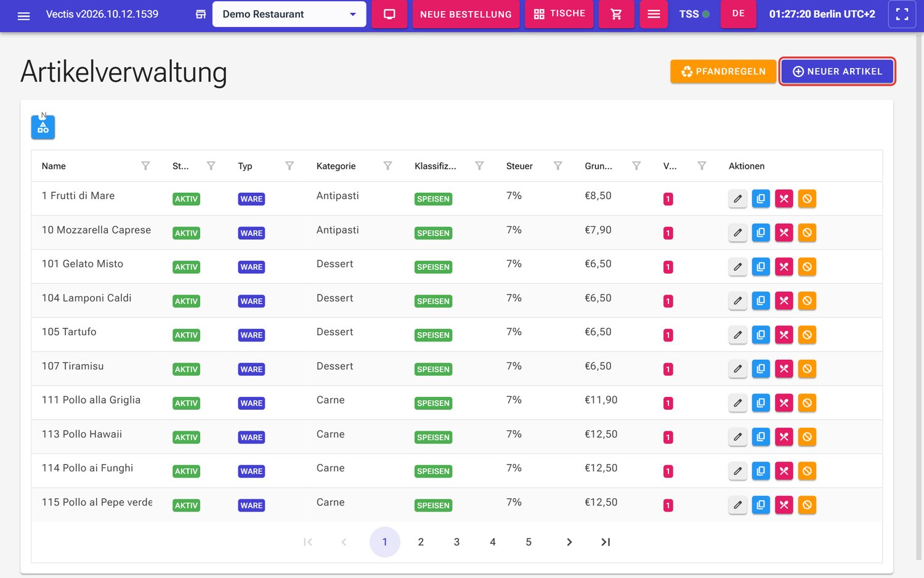This screenshot has width=924, height=578.
Task: Open the Grundpreis column filter
Action: 636,166
